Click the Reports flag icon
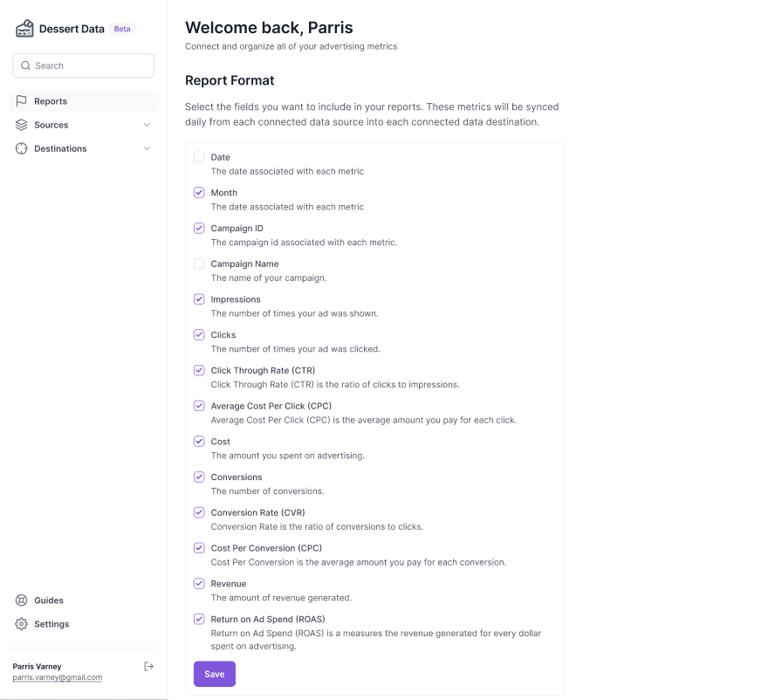This screenshot has height=700, width=775. coord(22,101)
